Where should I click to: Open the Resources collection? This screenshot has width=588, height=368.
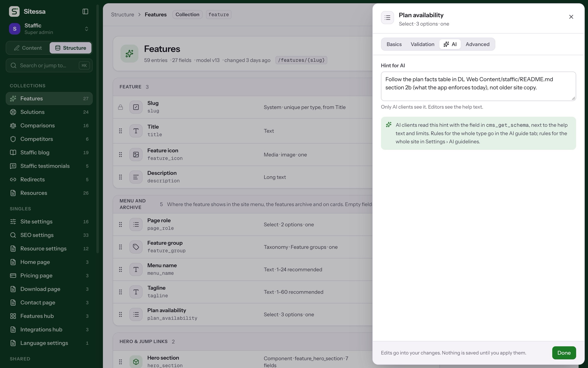point(49,193)
